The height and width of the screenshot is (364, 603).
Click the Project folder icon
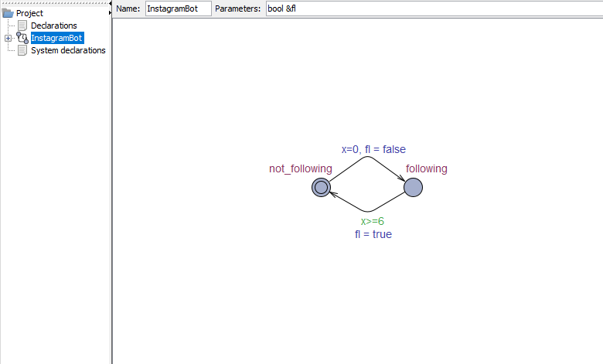coord(9,13)
